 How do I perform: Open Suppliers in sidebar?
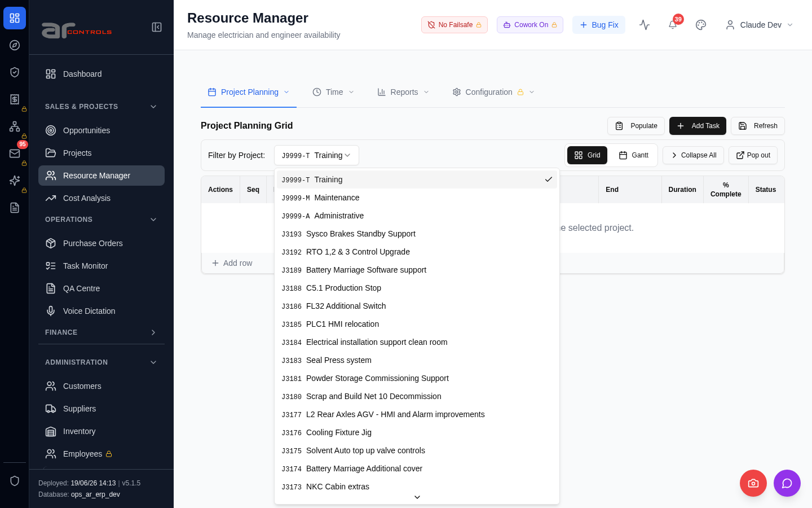[x=101, y=409]
